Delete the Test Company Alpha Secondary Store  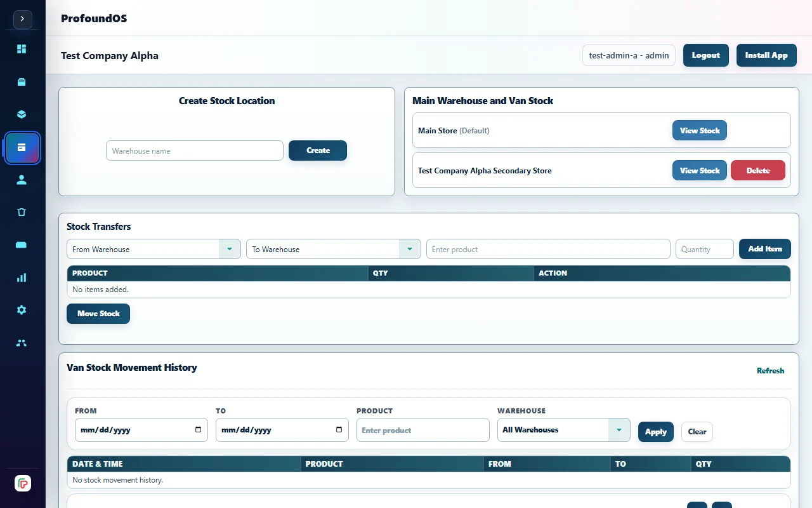pos(758,170)
